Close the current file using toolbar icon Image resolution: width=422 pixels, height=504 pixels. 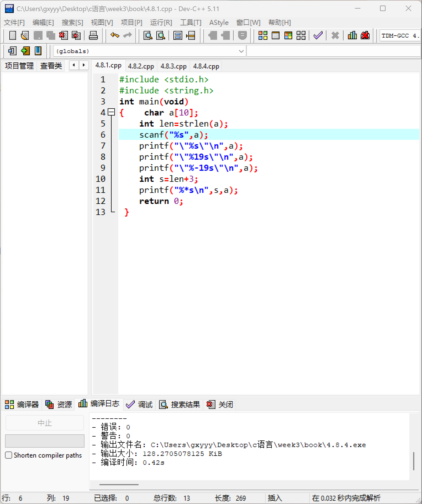pos(63,36)
